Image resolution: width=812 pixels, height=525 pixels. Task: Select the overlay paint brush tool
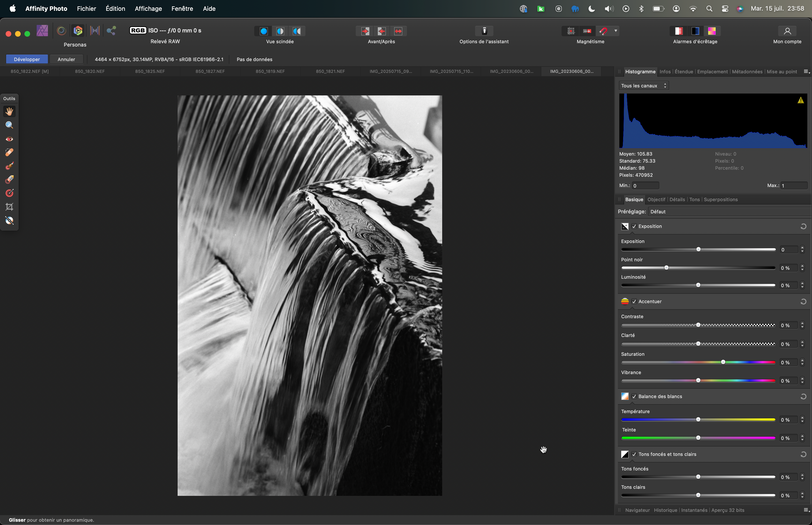click(x=9, y=166)
